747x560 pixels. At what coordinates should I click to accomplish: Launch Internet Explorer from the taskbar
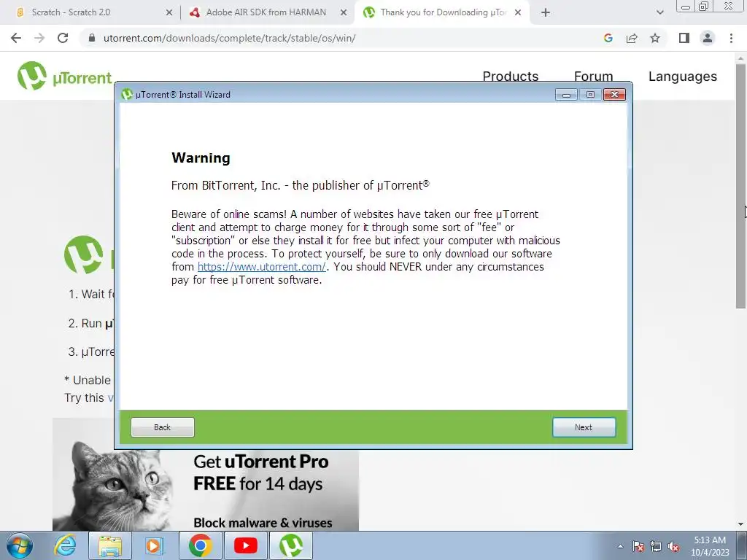pyautogui.click(x=65, y=545)
